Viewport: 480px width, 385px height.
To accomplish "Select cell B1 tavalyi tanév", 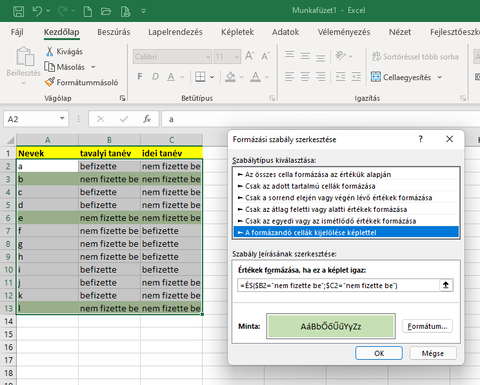I will 109,153.
